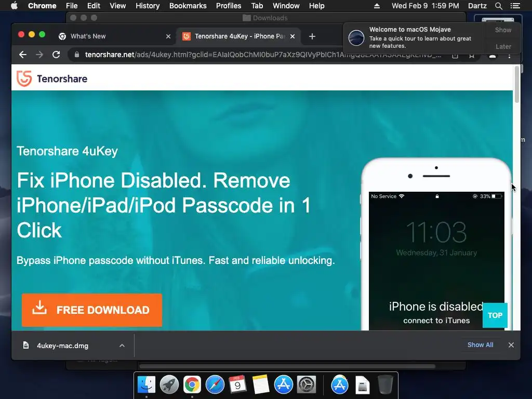
Task: Click the Finder window horizontal scrollbar behind Chrome
Action: click(x=287, y=366)
